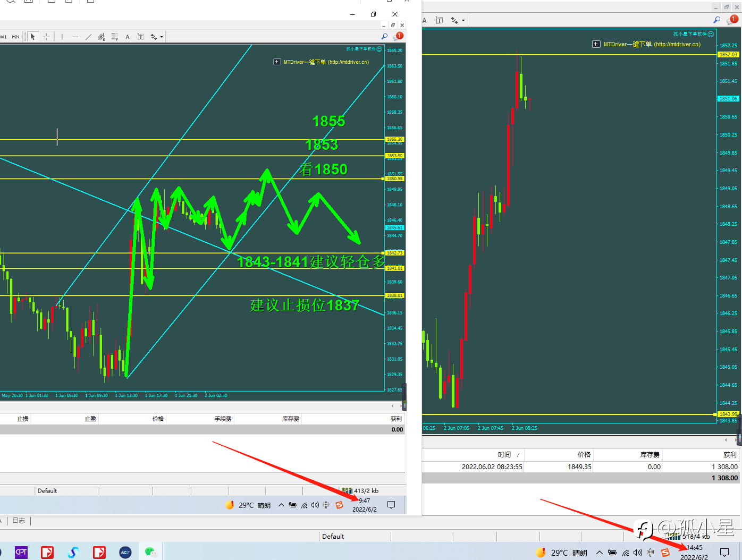Click the 价格 header in right terminal
This screenshot has height=560, width=742.
point(584,455)
